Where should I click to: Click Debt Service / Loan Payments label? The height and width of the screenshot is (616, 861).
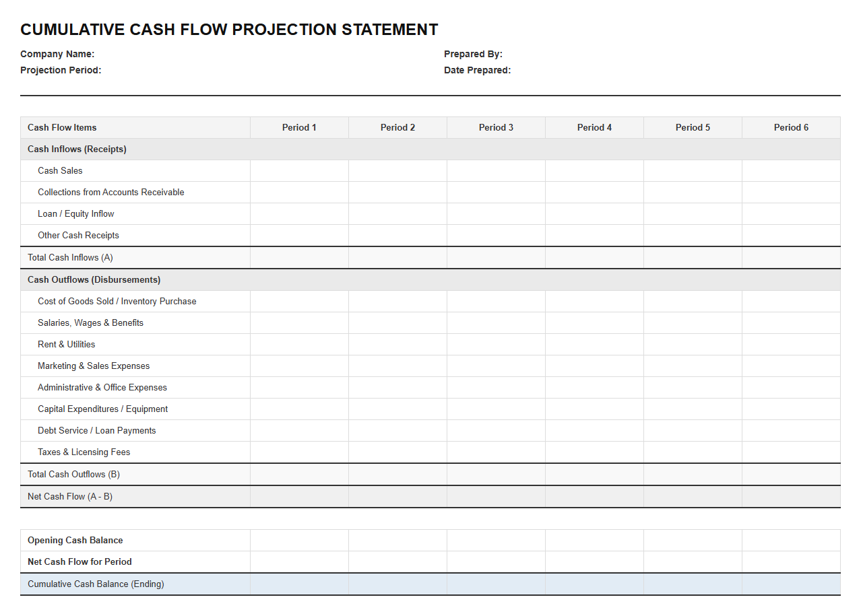coord(96,430)
